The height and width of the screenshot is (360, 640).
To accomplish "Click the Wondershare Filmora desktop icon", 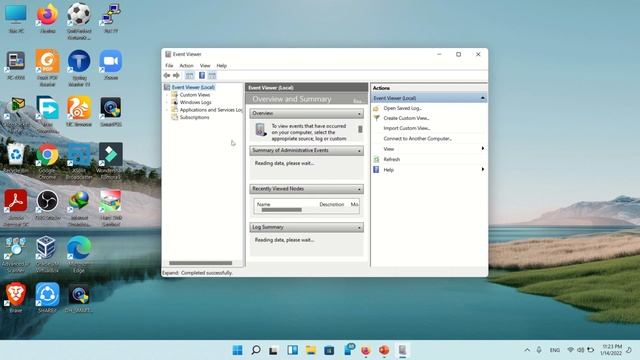I will [x=111, y=161].
